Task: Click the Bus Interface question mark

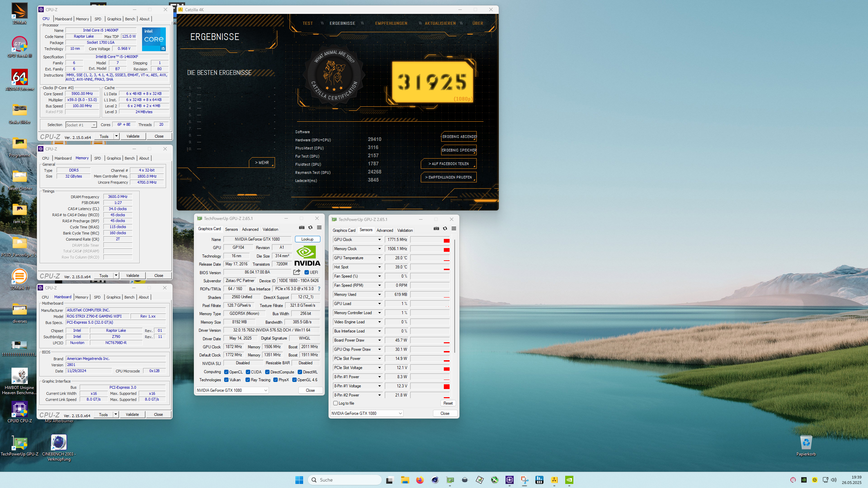Action: pos(319,289)
